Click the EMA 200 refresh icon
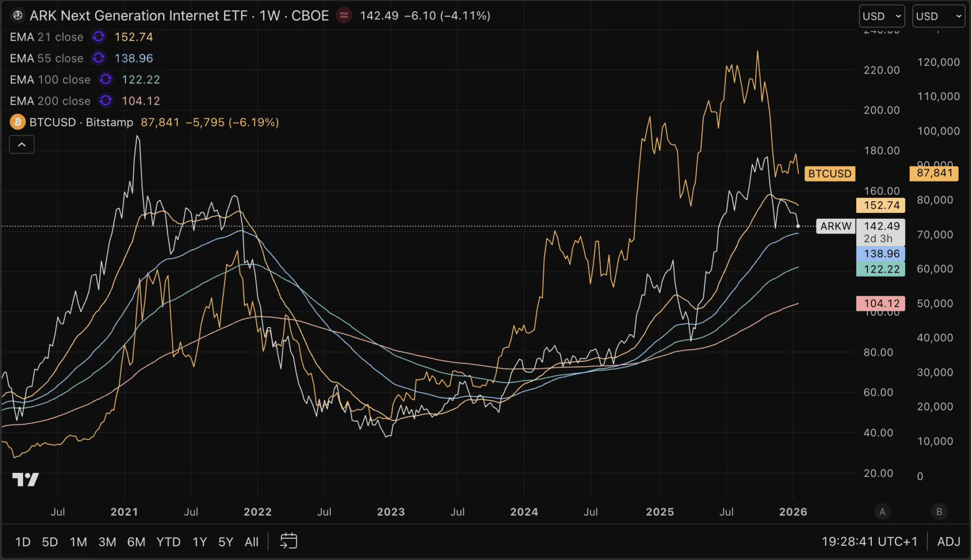Screen dimensions: 971x560 (x=106, y=101)
